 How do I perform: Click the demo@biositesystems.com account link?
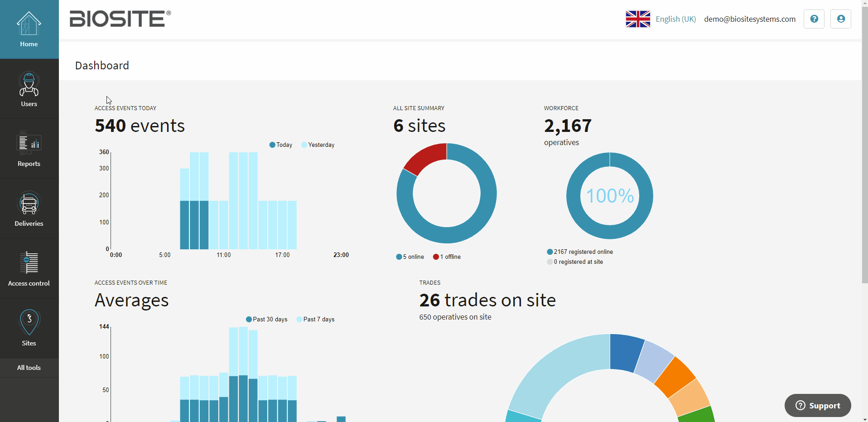click(749, 19)
